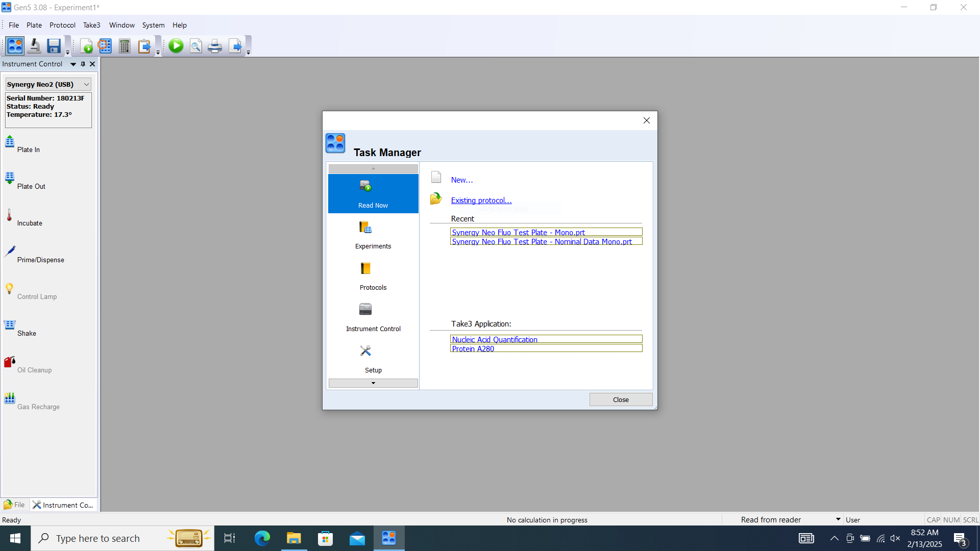Open the Window menu
The width and height of the screenshot is (980, 551).
pyautogui.click(x=122, y=25)
